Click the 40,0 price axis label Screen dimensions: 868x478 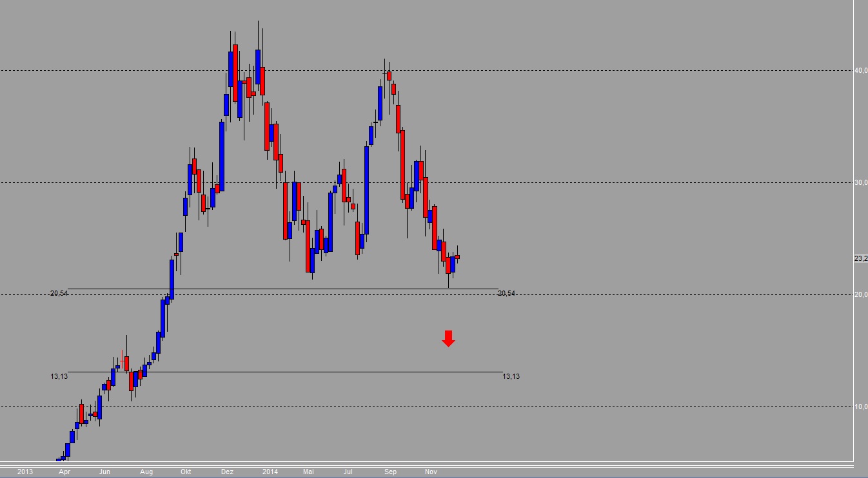[860, 70]
